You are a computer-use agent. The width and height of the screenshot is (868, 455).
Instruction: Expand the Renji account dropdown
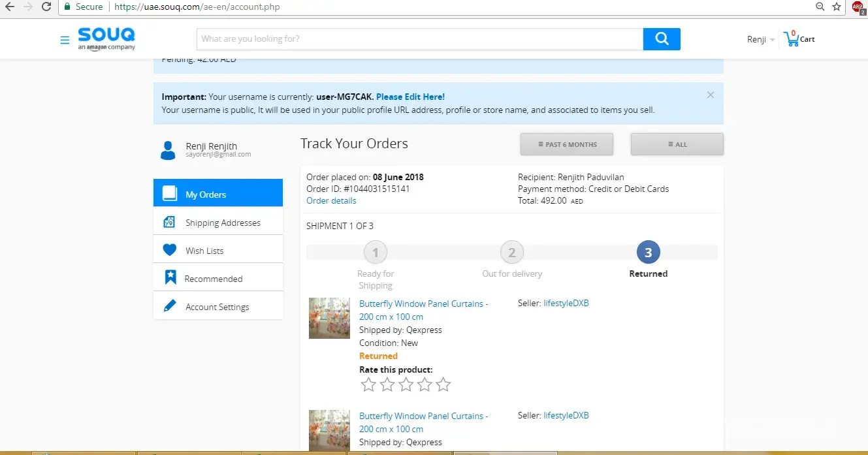[761, 40]
